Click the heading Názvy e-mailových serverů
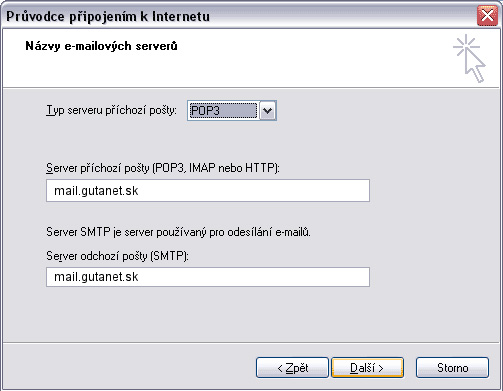Image resolution: width=503 pixels, height=391 pixels. [x=101, y=46]
